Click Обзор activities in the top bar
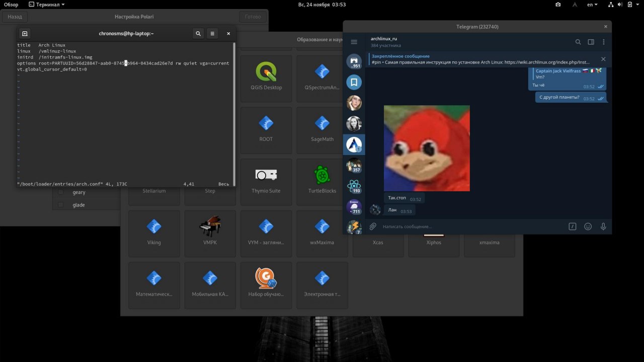Viewport: 644px width, 362px height. tap(11, 5)
